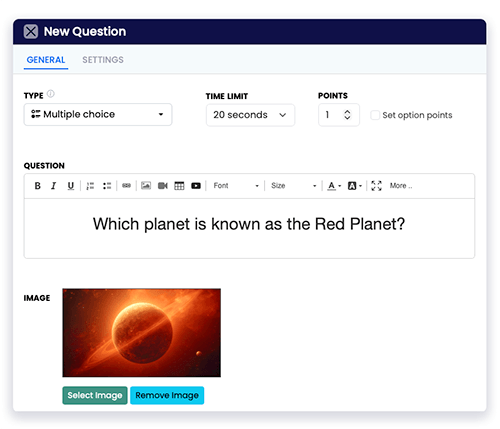Viewport: 500px width, 429px height.
Task: Click the red planet image thumbnail
Action: tap(142, 333)
